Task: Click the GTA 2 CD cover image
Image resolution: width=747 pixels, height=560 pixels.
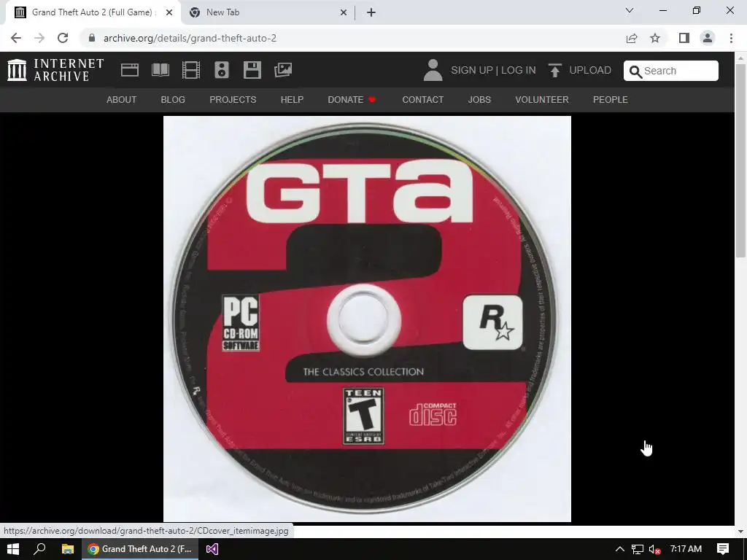Action: pos(367,319)
